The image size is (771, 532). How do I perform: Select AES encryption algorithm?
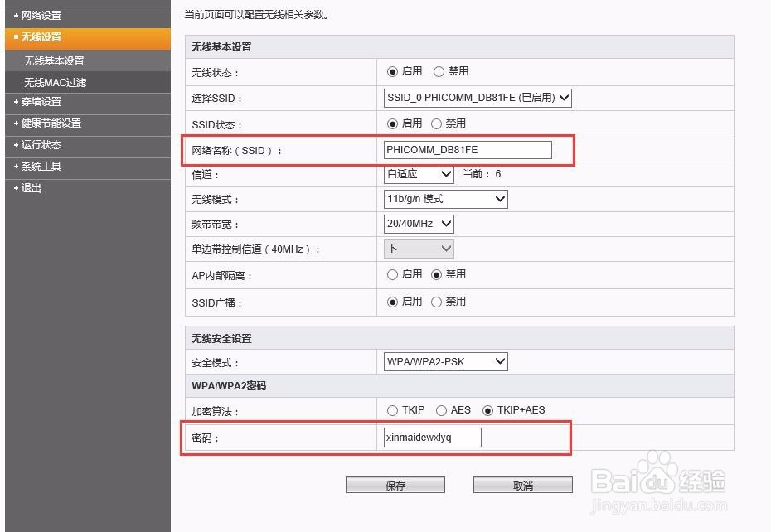440,409
